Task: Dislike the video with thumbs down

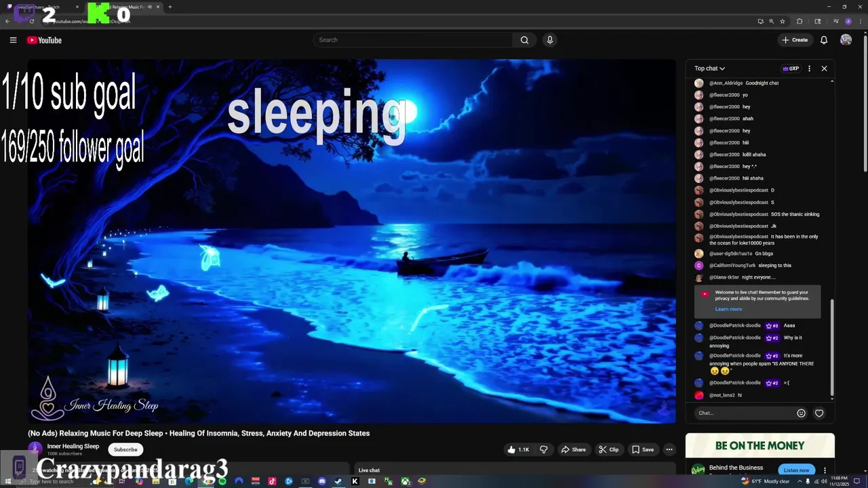Action: click(543, 449)
